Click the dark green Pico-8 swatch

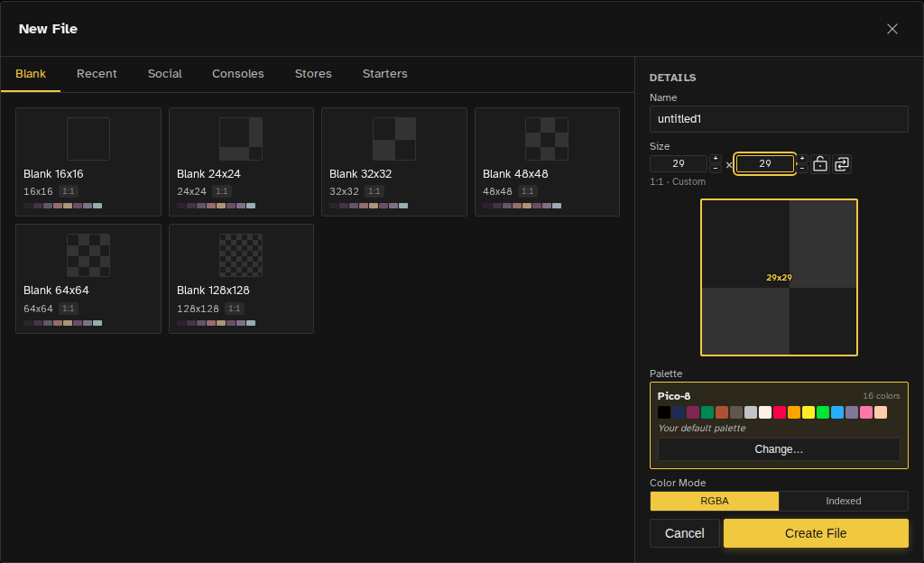tap(707, 412)
